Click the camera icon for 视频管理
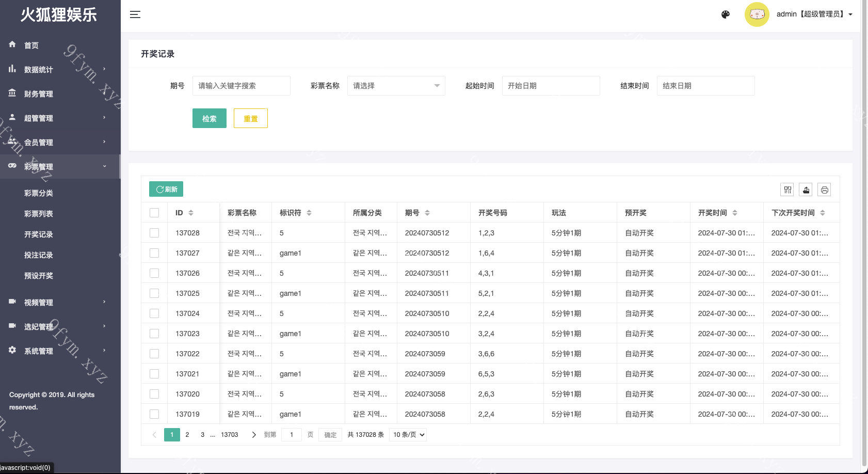The width and height of the screenshot is (868, 474). pos(12,302)
